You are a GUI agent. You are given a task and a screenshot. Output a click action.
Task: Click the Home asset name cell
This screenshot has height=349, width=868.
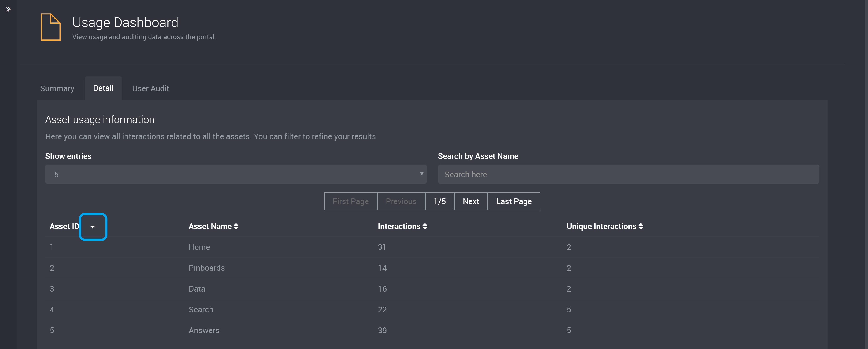[199, 247]
